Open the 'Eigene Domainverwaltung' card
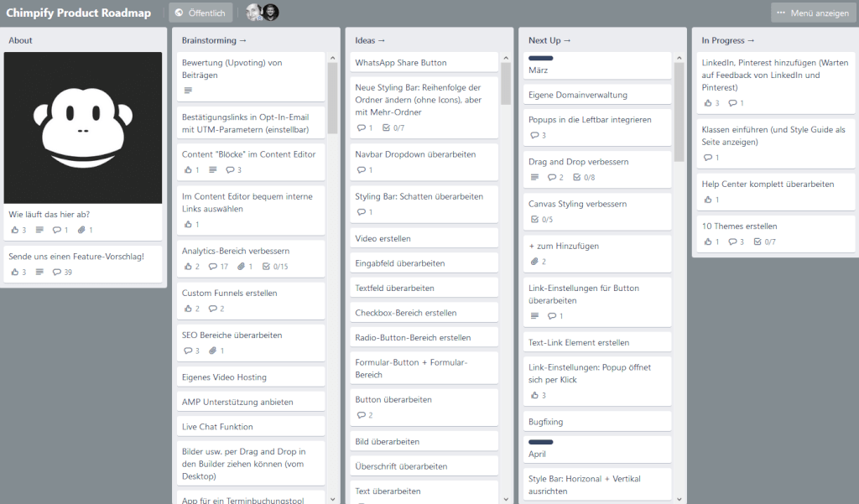 pyautogui.click(x=597, y=95)
